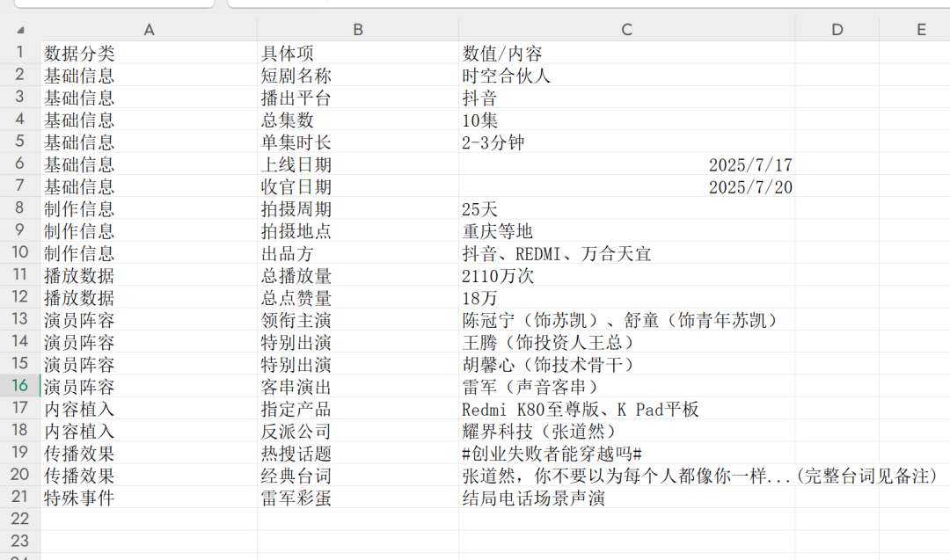950x560 pixels.
Task: Select column header C
Action: coord(625,29)
